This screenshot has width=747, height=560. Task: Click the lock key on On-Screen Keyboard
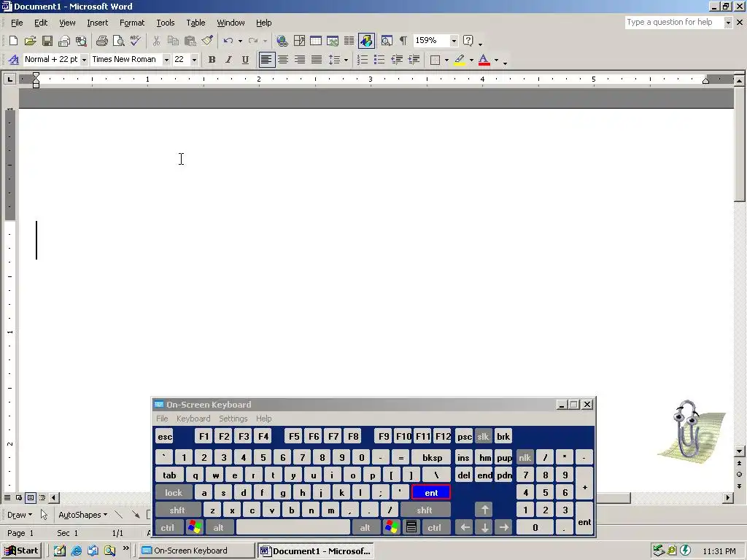click(174, 493)
